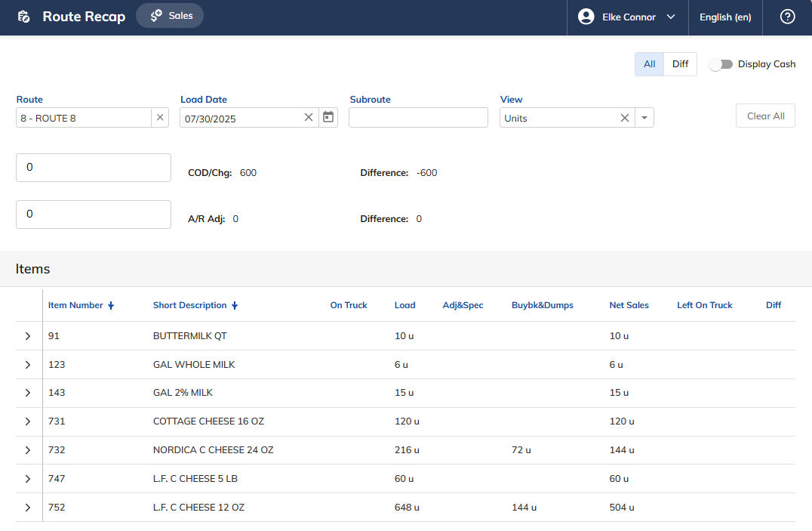Screen dimensions: 812x531
Task: Clear the View selection Units with X
Action: click(625, 118)
